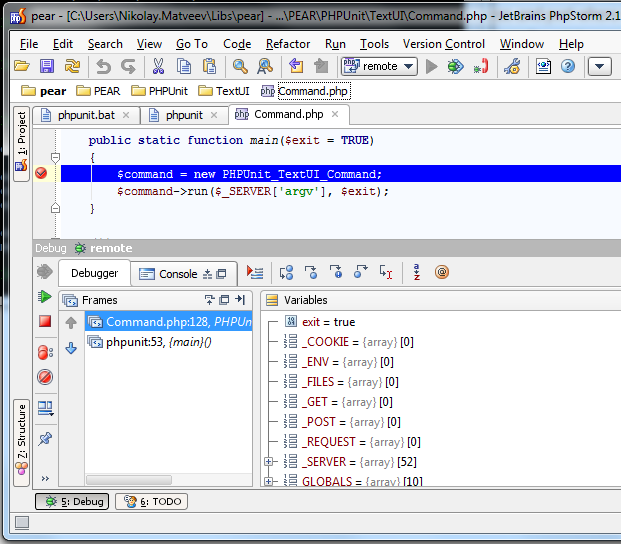This screenshot has height=544, width=621.
Task: Open the Version Control menu
Action: click(x=444, y=44)
